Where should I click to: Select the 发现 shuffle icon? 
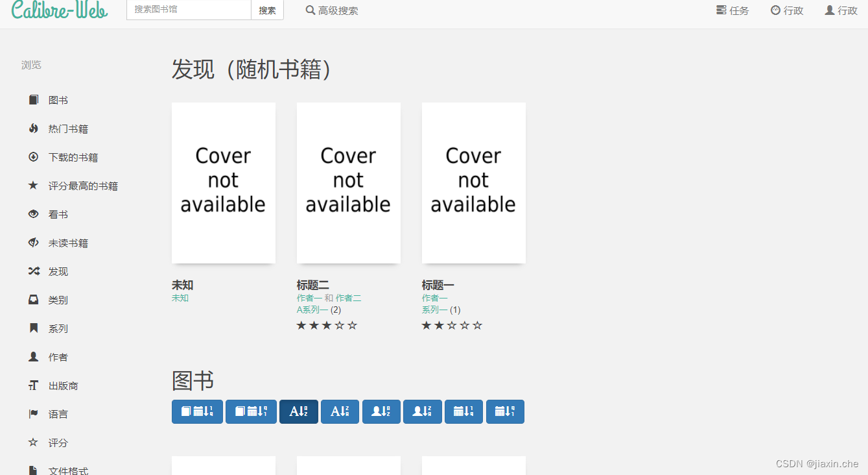click(34, 271)
